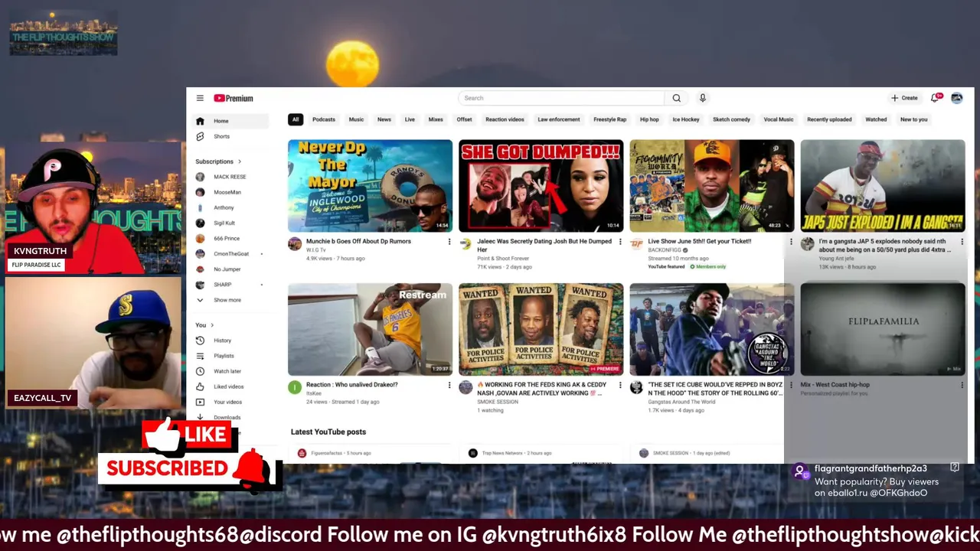Open the YouTube hamburger guide menu

[200, 98]
